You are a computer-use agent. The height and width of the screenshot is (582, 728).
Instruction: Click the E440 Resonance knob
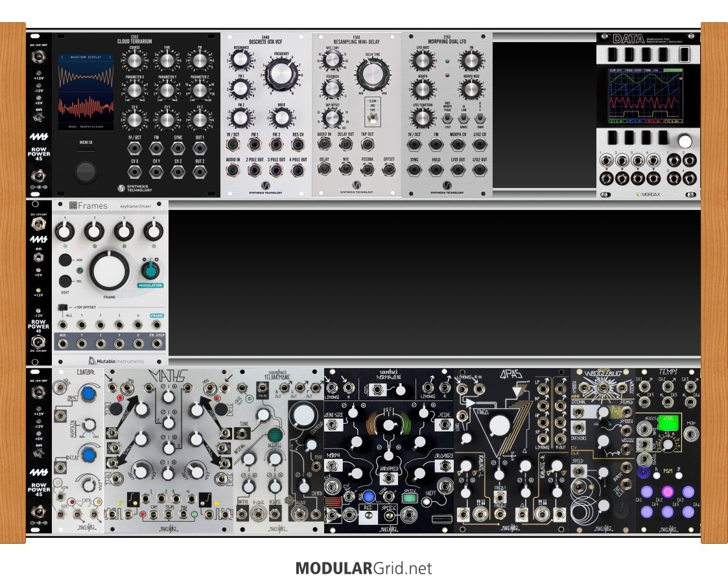241,59
